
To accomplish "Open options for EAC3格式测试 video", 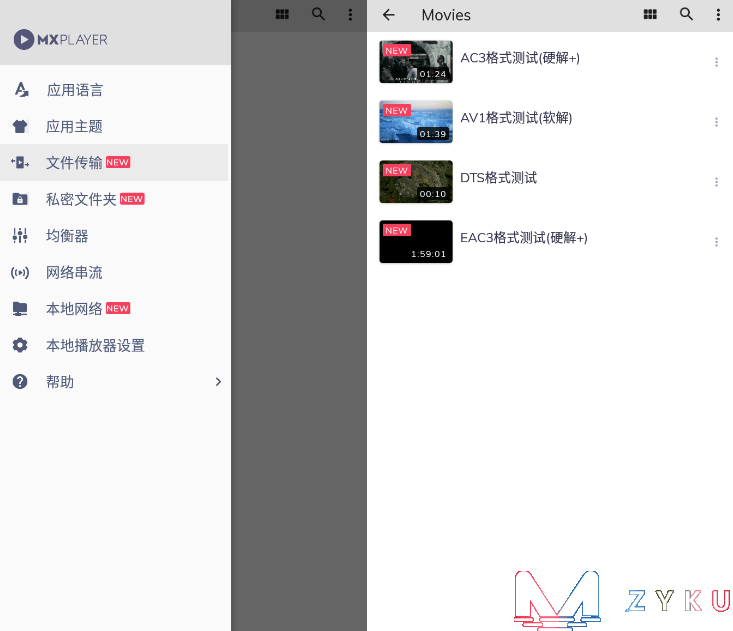I will [716, 242].
